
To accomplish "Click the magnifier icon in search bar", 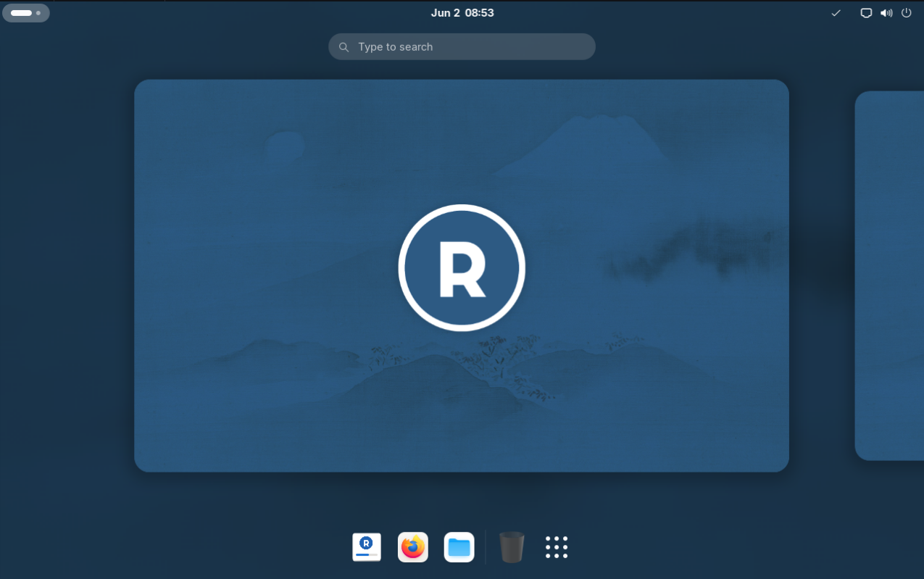I will coord(344,47).
